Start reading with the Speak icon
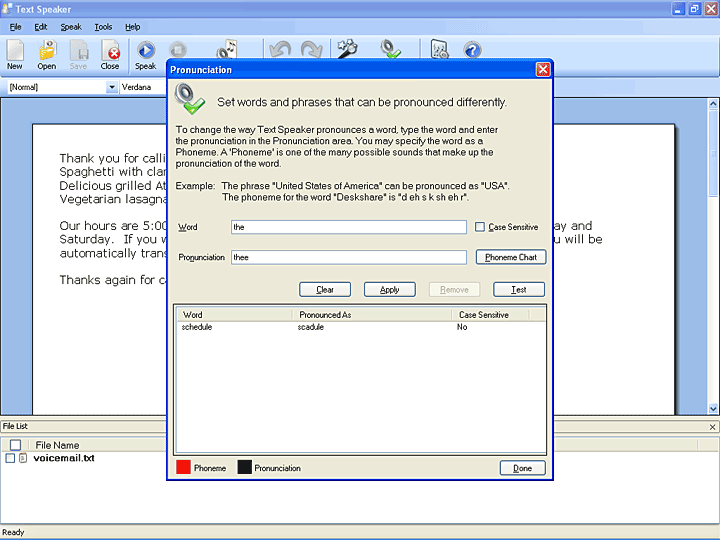 [x=146, y=55]
